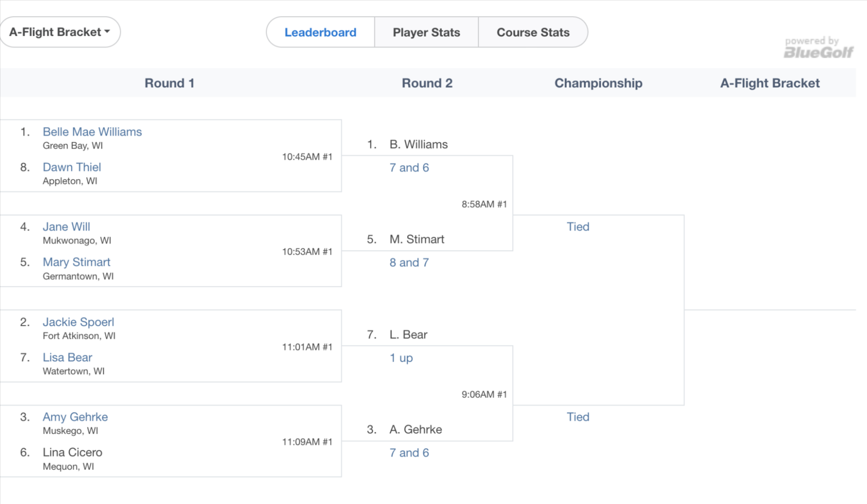Click the lower Tied championship score
Screen dimensions: 867x504
577,417
